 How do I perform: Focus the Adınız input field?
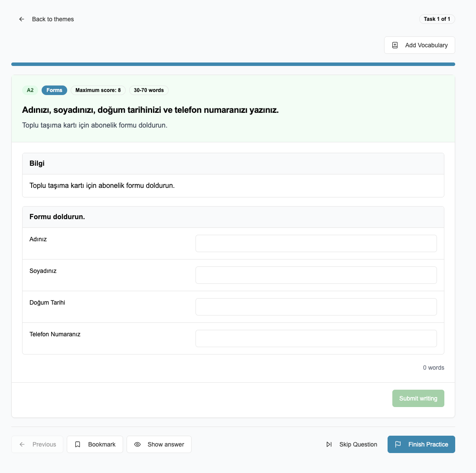pos(316,243)
